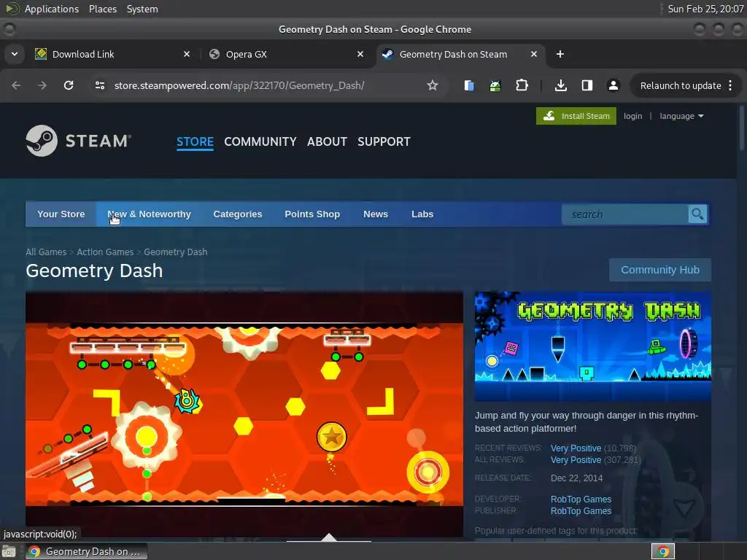Open the STORE section
This screenshot has height=560, width=747.
pos(195,141)
